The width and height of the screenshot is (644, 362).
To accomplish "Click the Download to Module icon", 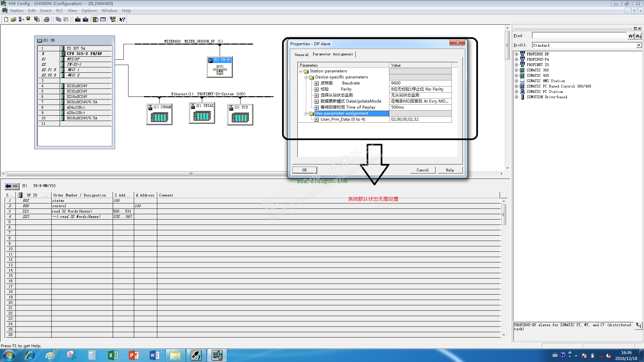I will point(78,19).
